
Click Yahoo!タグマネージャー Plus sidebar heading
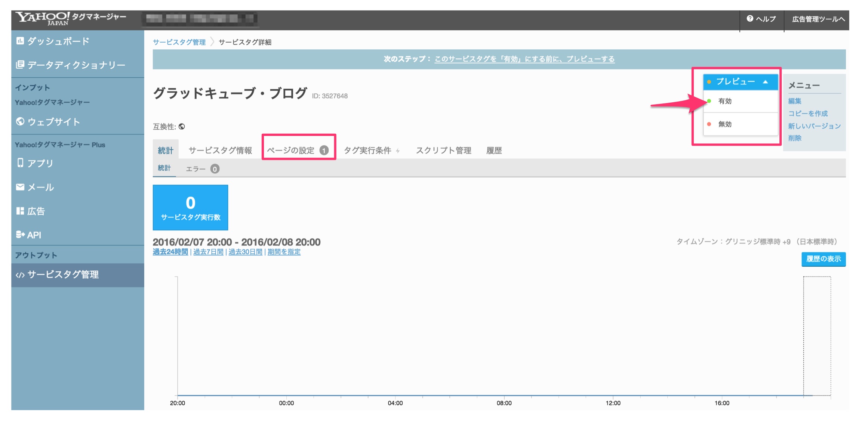pyautogui.click(x=60, y=145)
